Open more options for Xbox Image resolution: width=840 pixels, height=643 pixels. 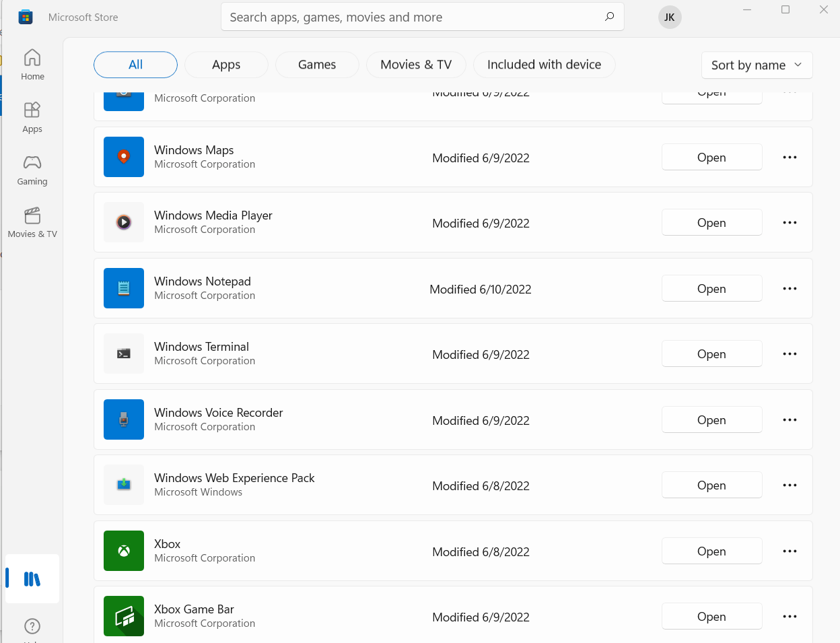(790, 551)
